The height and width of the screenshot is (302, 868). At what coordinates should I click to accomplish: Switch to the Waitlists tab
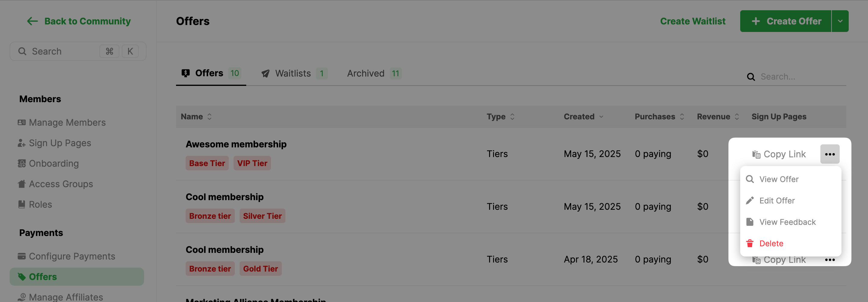coord(293,74)
